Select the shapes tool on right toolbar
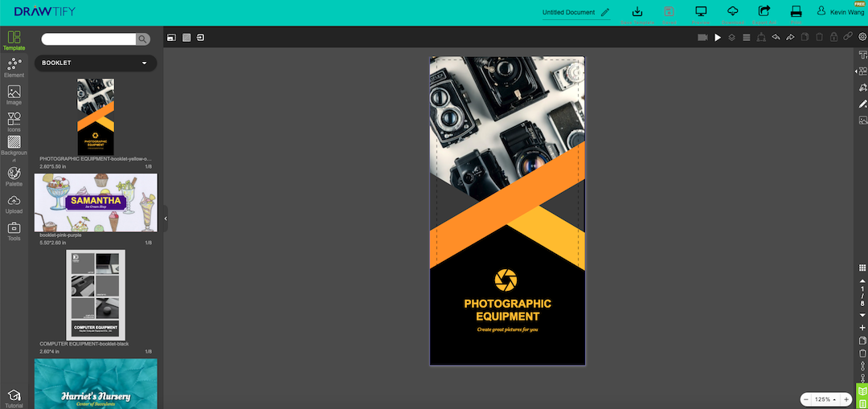The image size is (868, 409). pos(862,72)
